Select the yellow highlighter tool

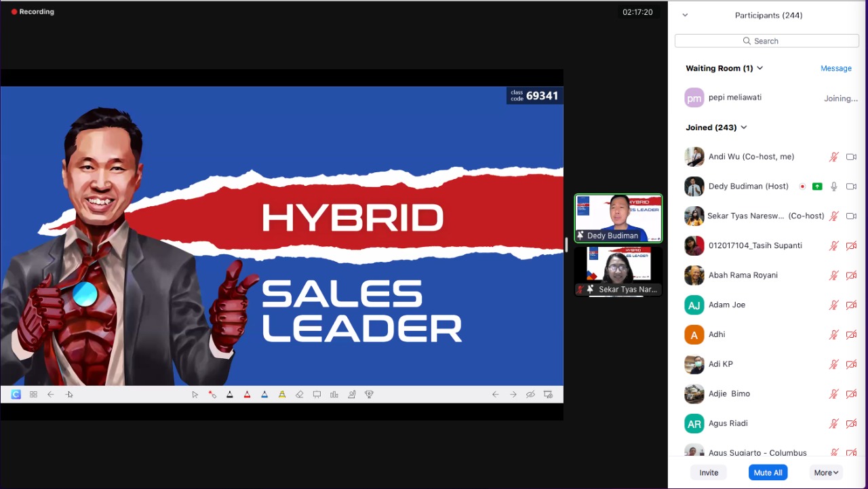[282, 394]
